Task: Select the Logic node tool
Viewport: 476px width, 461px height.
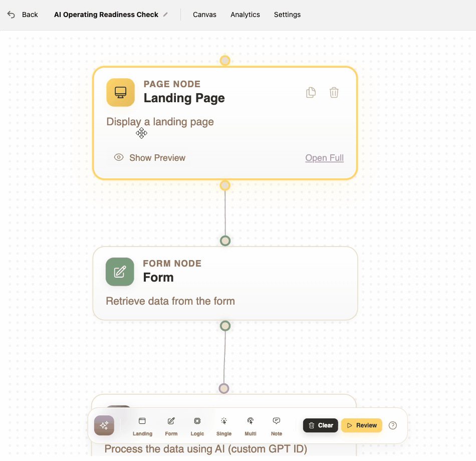Action: (x=197, y=425)
